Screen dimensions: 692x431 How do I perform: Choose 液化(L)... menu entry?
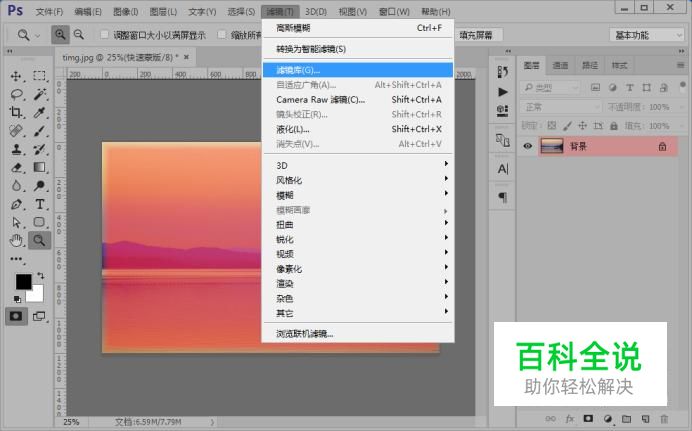[358, 129]
